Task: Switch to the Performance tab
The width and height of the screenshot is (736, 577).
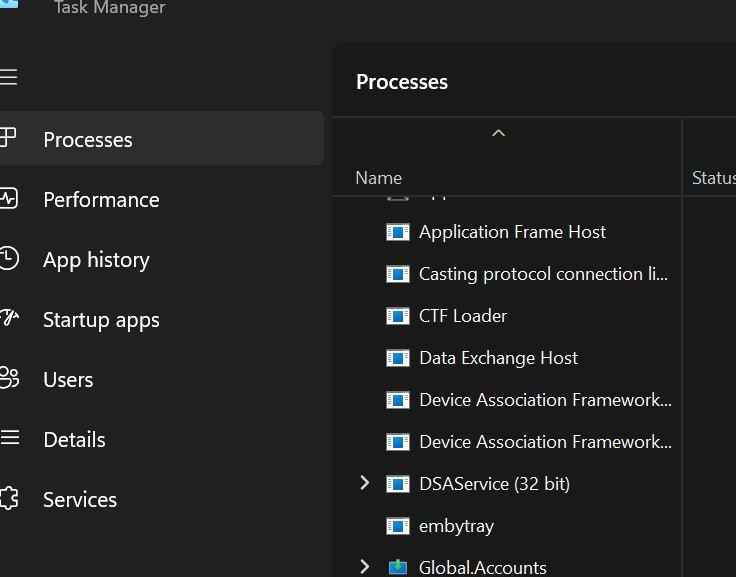Action: click(101, 199)
